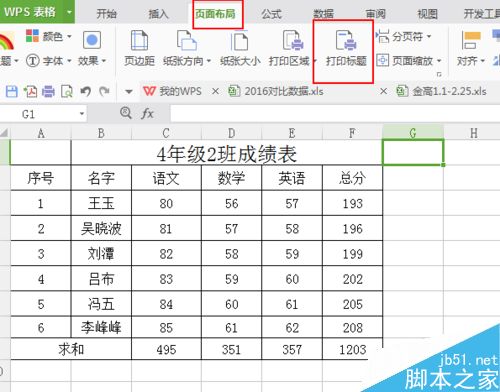The width and height of the screenshot is (500, 392).
Task: Expand the 纸张方向 dropdown arrow
Action: coord(209,61)
